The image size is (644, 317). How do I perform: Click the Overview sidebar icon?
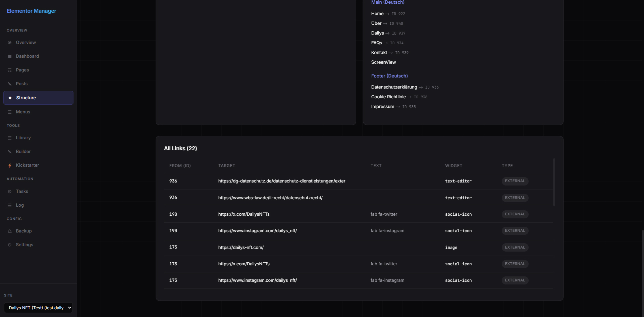pyautogui.click(x=10, y=43)
